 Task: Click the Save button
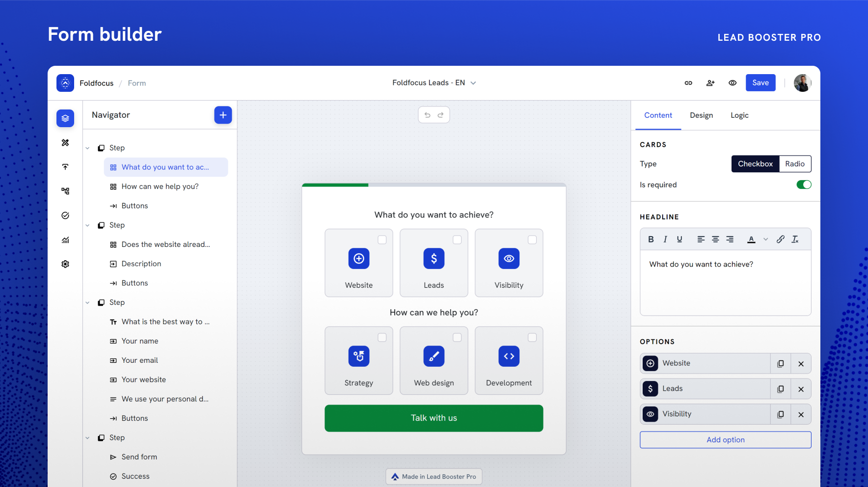coord(760,82)
